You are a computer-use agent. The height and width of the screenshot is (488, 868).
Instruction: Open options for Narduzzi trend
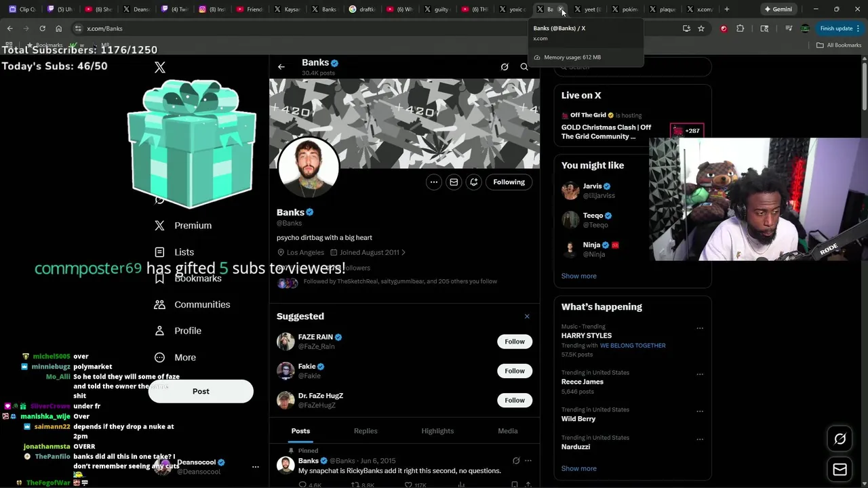pos(700,439)
